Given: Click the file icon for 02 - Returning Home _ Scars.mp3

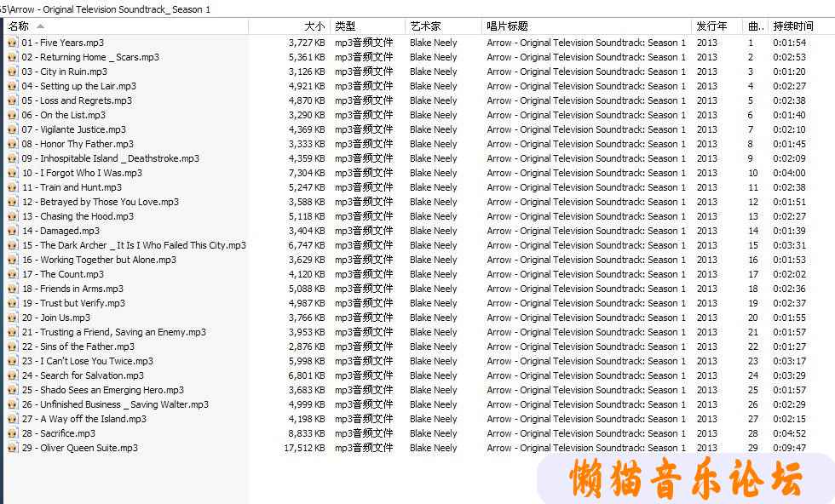Looking at the screenshot, I should pyautogui.click(x=12, y=57).
